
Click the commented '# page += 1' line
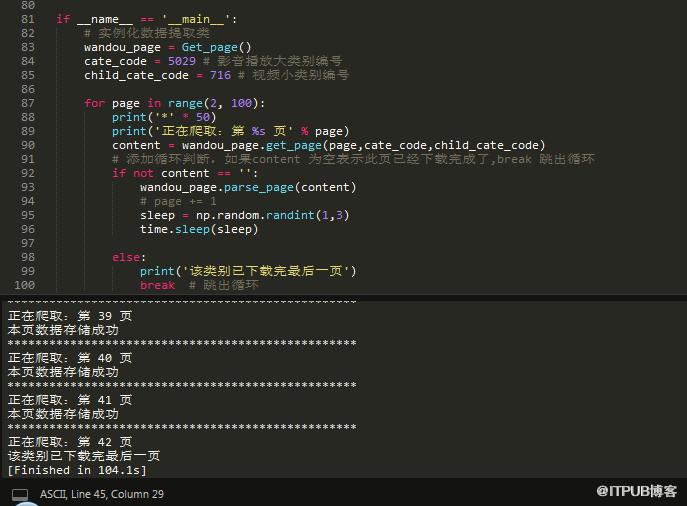178,202
